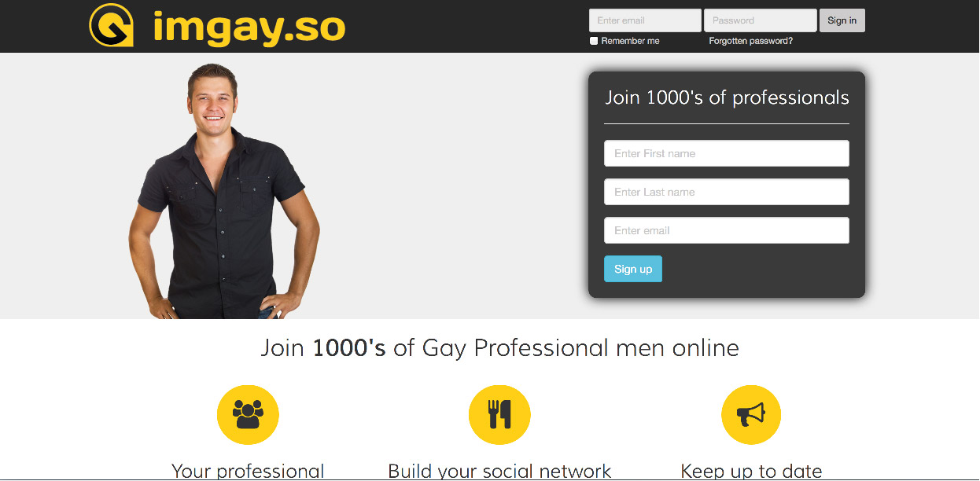The width and height of the screenshot is (980, 481).
Task: Click the Join 1000's of Gay Professional headline
Action: pyautogui.click(x=499, y=347)
